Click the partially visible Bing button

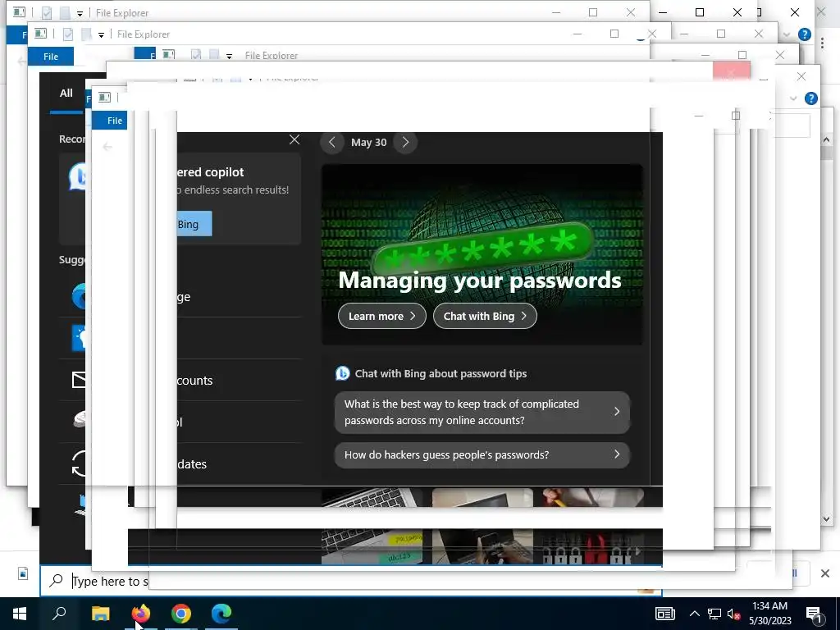point(194,224)
